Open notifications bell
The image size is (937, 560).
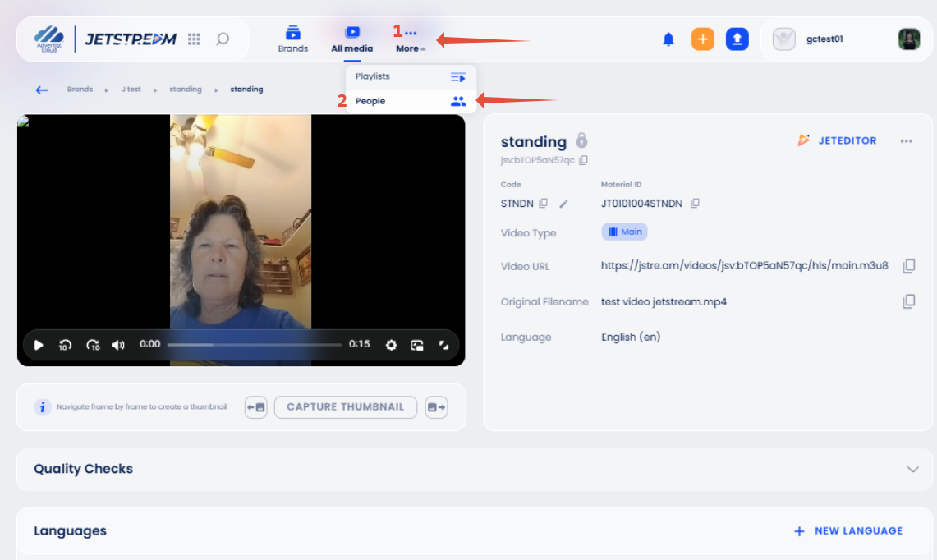(x=668, y=39)
